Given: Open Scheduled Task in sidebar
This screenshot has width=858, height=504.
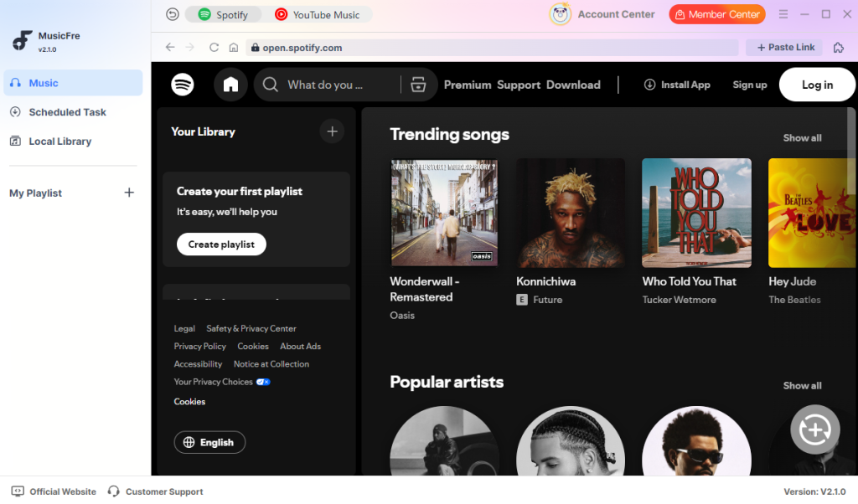Looking at the screenshot, I should [x=73, y=112].
